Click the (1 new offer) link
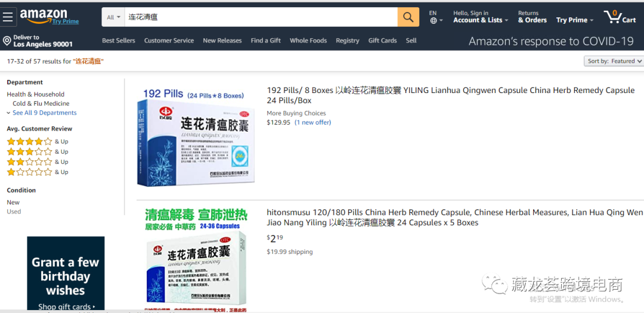The image size is (644, 313). coord(312,122)
